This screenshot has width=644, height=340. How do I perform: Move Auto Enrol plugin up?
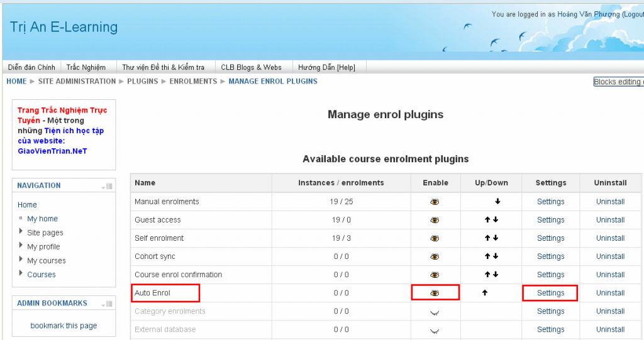click(x=485, y=293)
